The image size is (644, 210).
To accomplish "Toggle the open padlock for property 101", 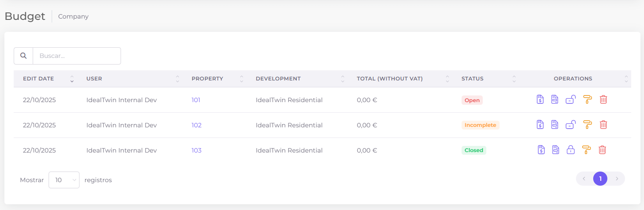I will click(x=570, y=99).
